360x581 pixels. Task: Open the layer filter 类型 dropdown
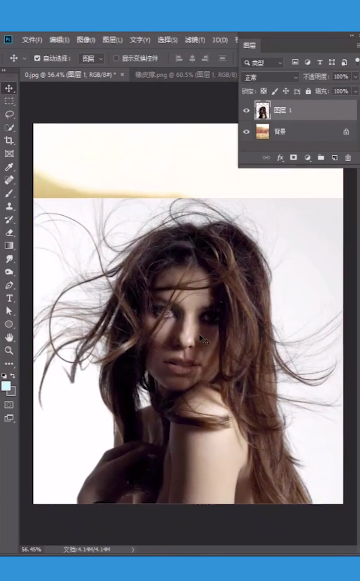[x=263, y=63]
